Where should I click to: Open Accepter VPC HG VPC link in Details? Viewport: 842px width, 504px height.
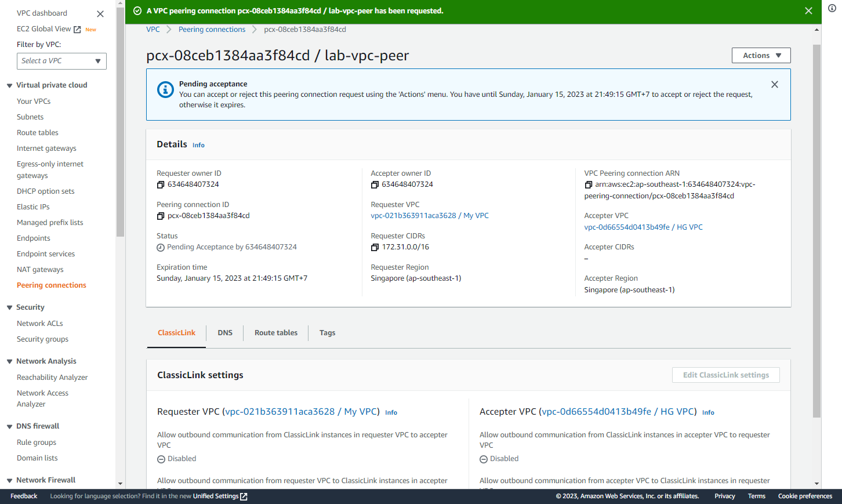(x=644, y=227)
